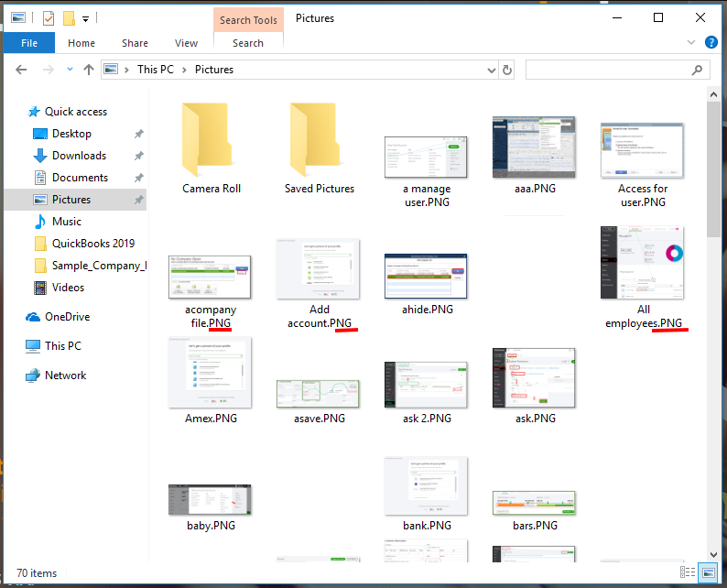Switch to the Share ribbon tab
727x588 pixels.
135,43
